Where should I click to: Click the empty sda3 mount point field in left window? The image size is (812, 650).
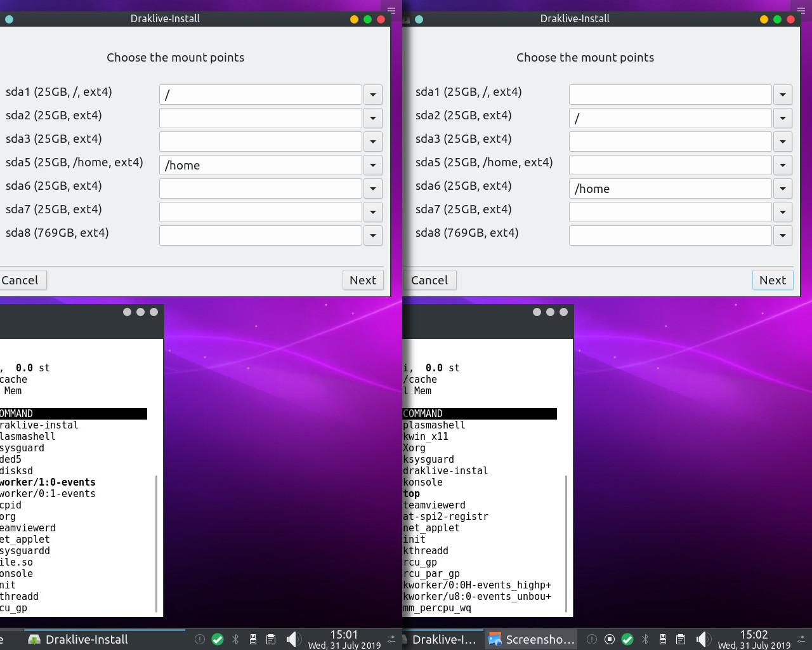[x=260, y=142]
